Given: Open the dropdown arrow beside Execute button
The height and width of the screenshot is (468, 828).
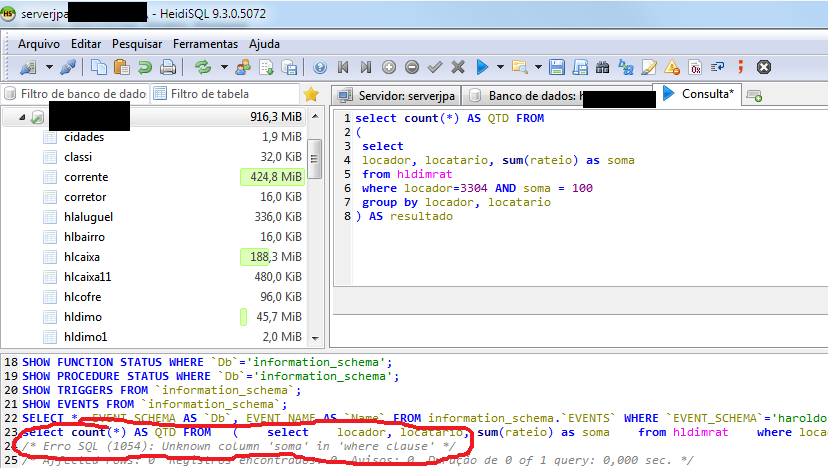Looking at the screenshot, I should point(499,67).
